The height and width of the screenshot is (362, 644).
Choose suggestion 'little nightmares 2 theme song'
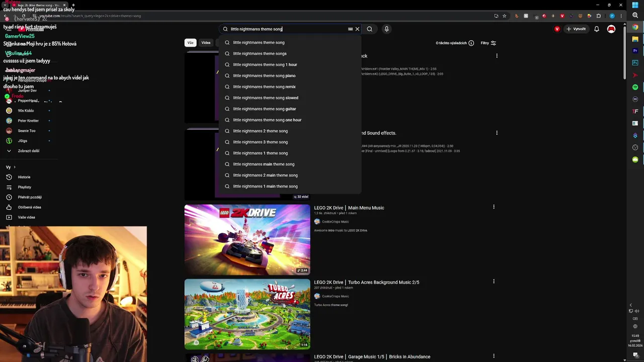290,131
